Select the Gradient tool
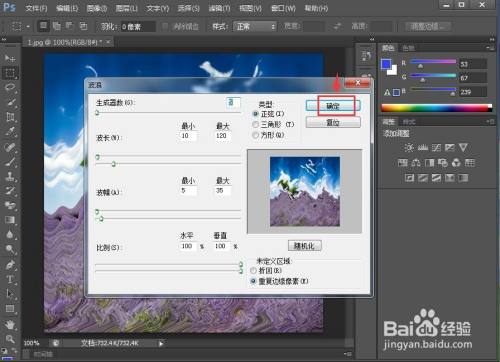 click(x=10, y=220)
